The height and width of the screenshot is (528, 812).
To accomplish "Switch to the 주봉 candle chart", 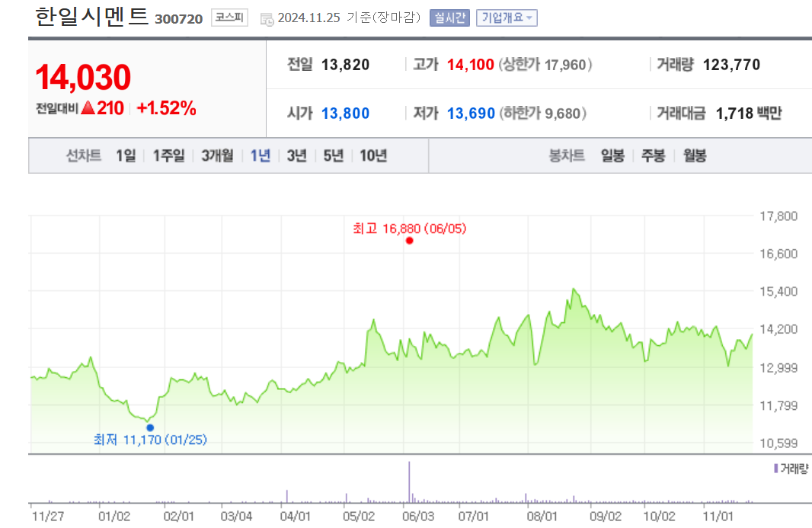I will pyautogui.click(x=653, y=155).
